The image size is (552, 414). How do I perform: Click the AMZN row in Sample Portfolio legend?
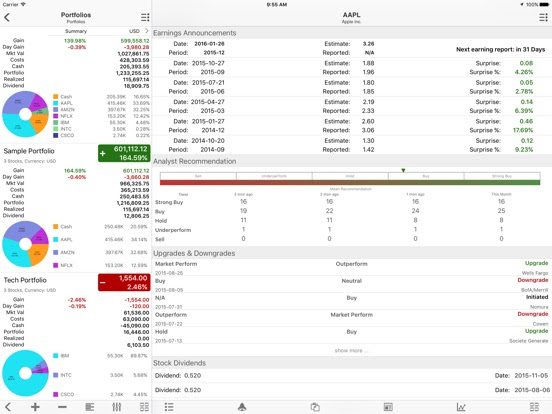100,252
